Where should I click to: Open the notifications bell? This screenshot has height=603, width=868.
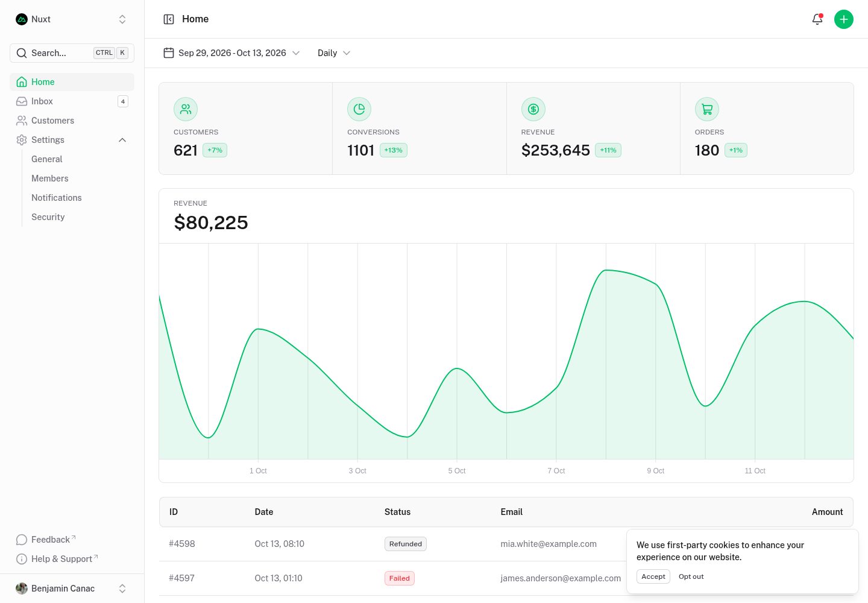click(817, 19)
